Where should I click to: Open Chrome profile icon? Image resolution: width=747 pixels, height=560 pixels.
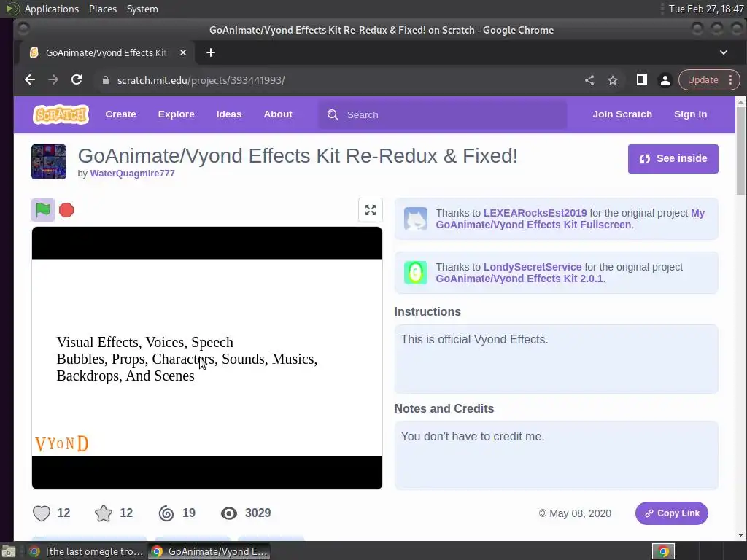665,80
